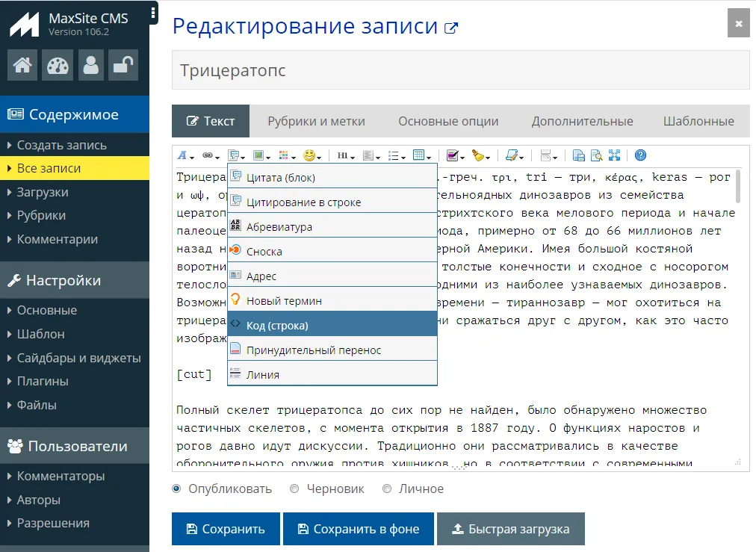Expand the H1 headings dropdown
This screenshot has height=552, width=756.
[345, 155]
